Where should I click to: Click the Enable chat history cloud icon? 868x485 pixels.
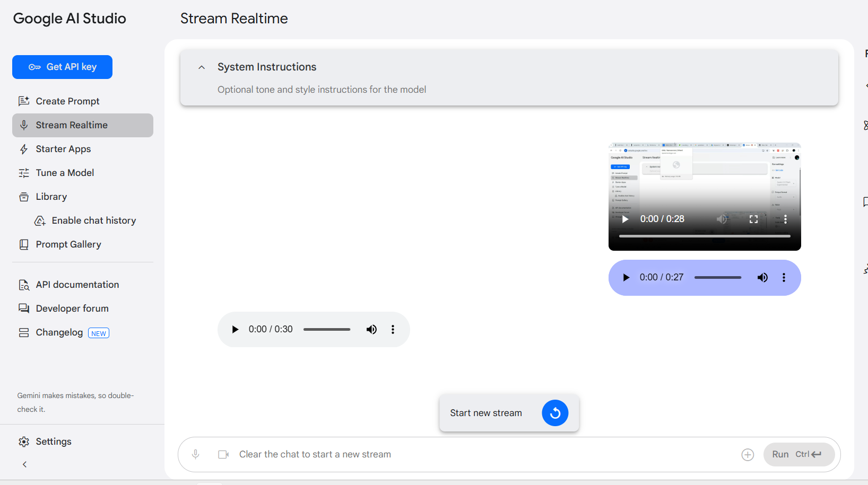[x=40, y=221]
